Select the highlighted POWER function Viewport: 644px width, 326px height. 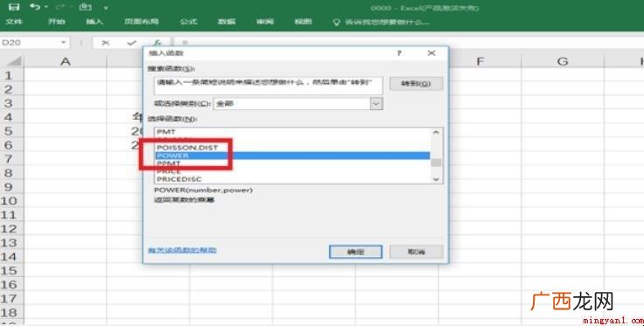pos(292,156)
